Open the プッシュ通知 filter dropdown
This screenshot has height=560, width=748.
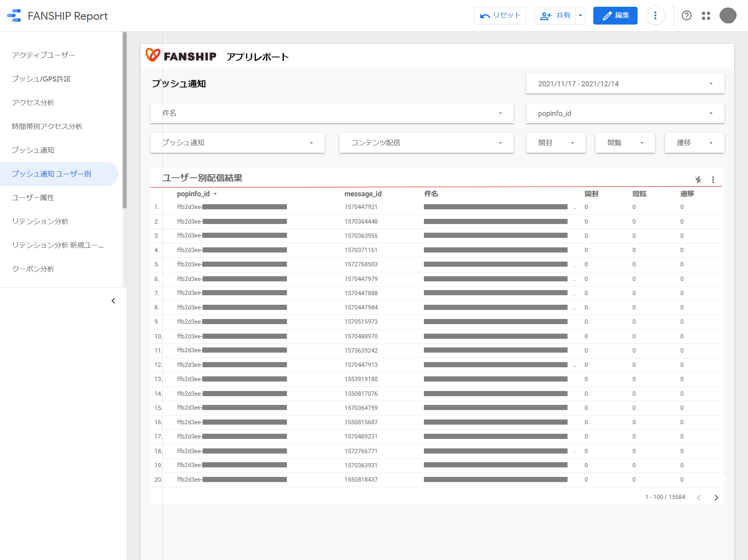[237, 143]
